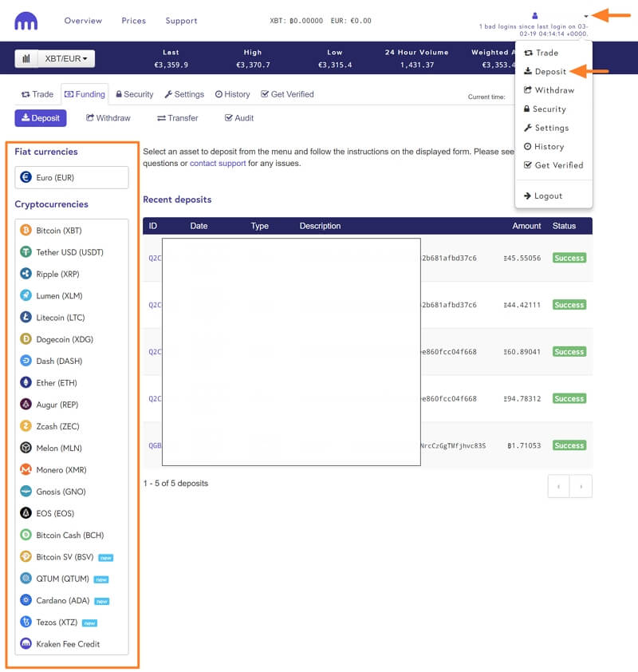This screenshot has height=672, width=638.
Task: Click the Dash coin icon
Action: pyautogui.click(x=26, y=361)
